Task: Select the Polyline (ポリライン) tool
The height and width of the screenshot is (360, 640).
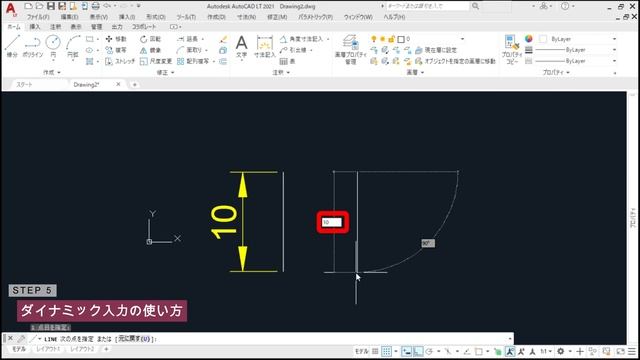Action: click(x=33, y=46)
